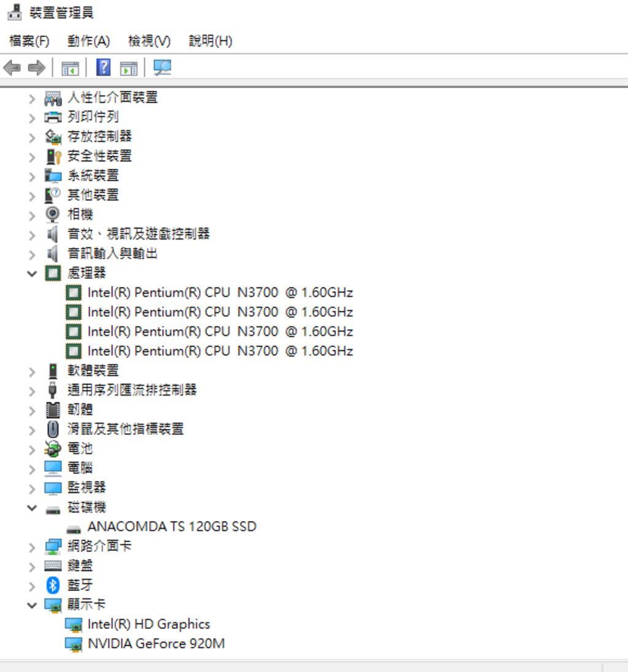Click the 音訊輸入與輸出 speaker icon
The image size is (628, 672).
tap(52, 254)
